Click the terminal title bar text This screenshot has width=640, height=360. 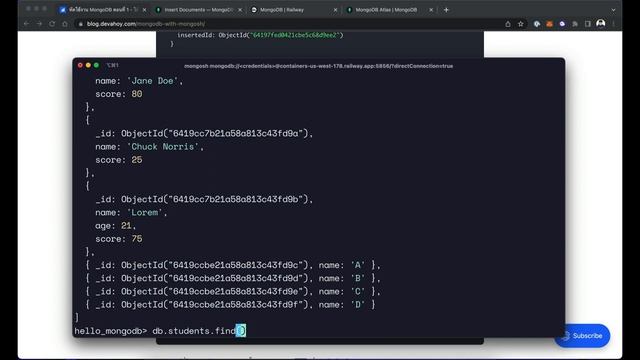[318, 66]
